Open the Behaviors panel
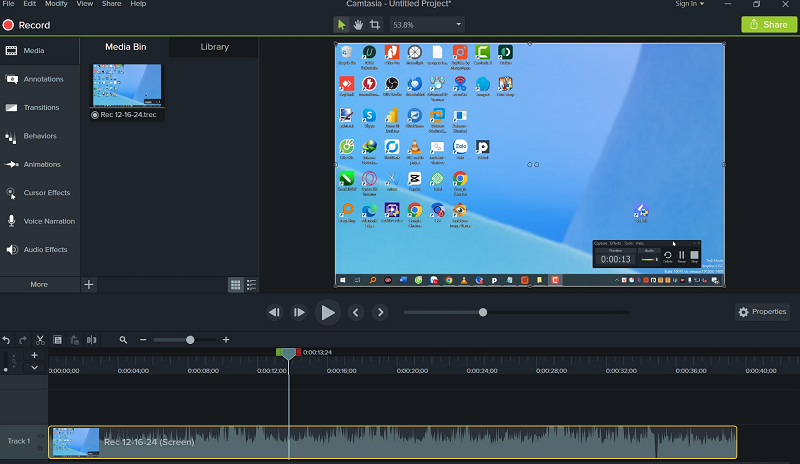This screenshot has width=800, height=464. 39,136
